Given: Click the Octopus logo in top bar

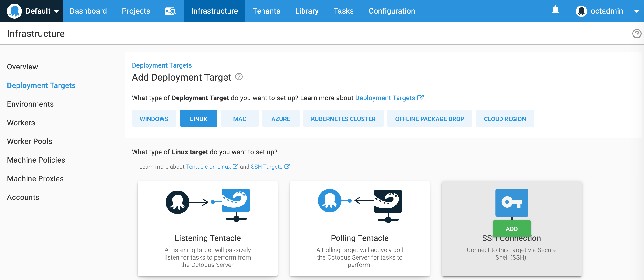Looking at the screenshot, I should (x=14, y=11).
